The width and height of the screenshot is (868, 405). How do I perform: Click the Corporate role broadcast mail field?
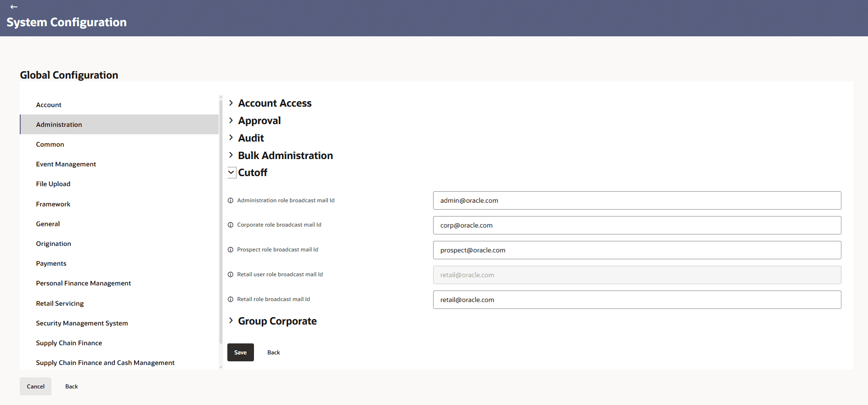pos(637,225)
